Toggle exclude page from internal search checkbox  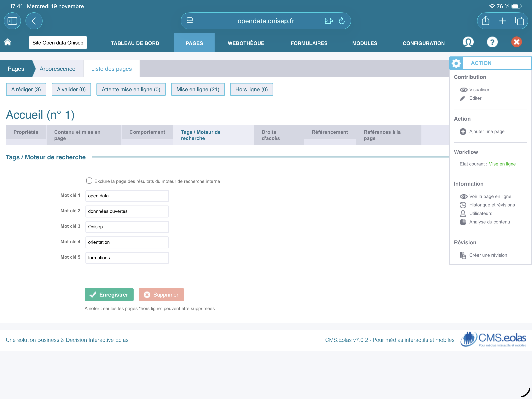(x=89, y=181)
